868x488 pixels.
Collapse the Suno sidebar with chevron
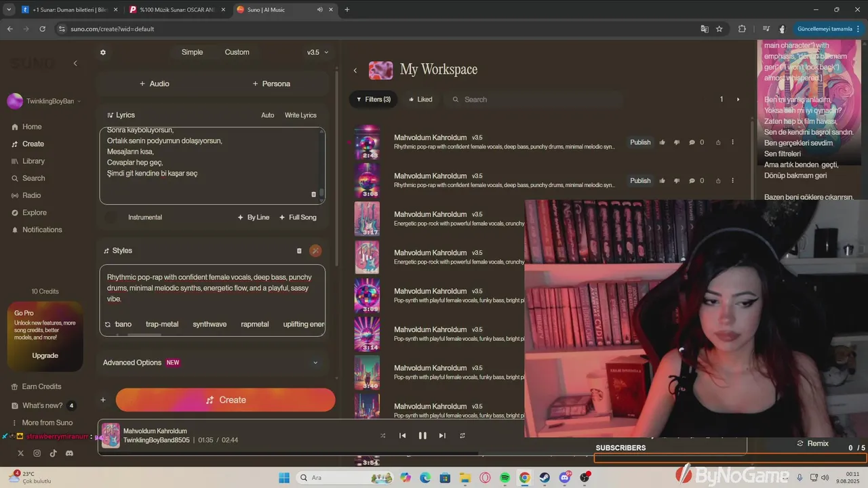75,63
